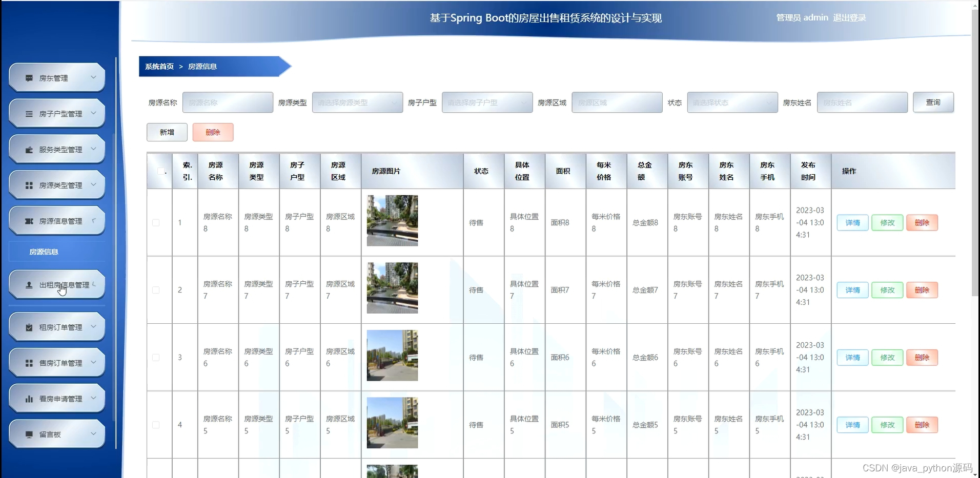This screenshot has width=980, height=478.
Task: Click the 房源信息管理 camera icon
Action: click(x=29, y=221)
